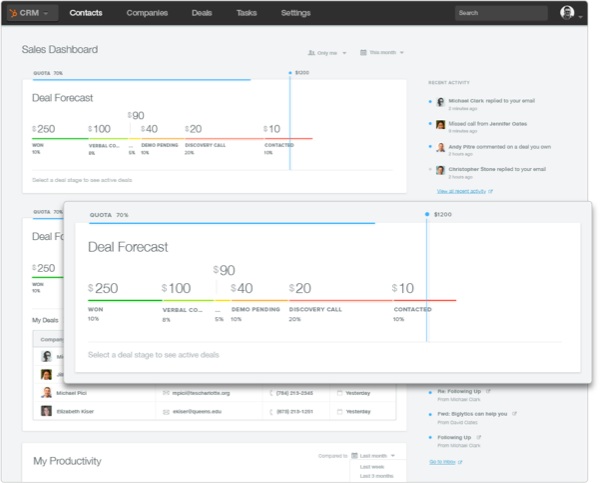
Task: Click external-link icon next to View all recent activity
Action: tap(491, 191)
